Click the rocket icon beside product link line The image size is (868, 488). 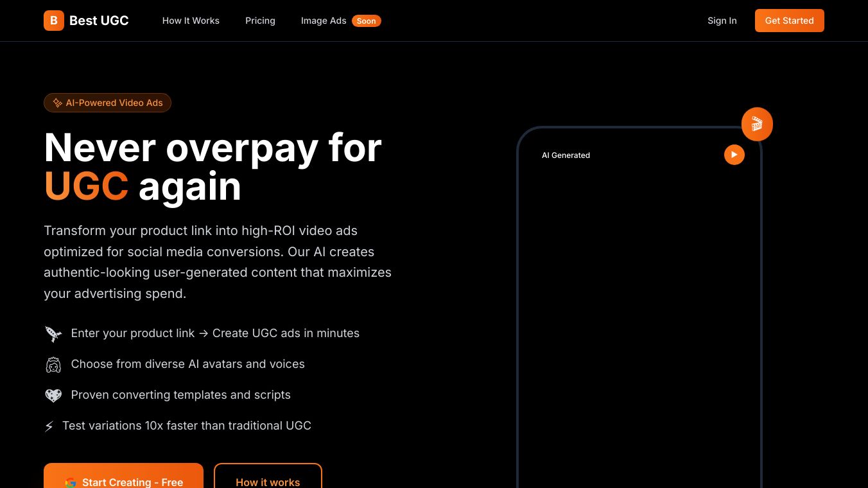(x=53, y=334)
